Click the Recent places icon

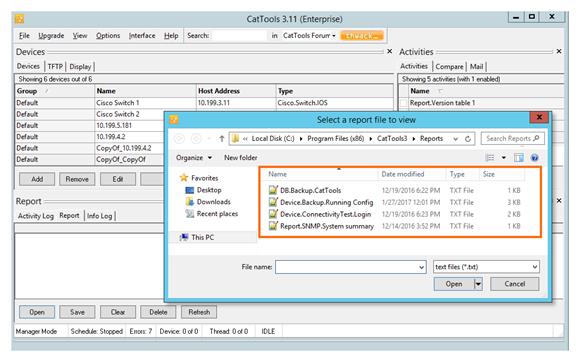click(190, 214)
